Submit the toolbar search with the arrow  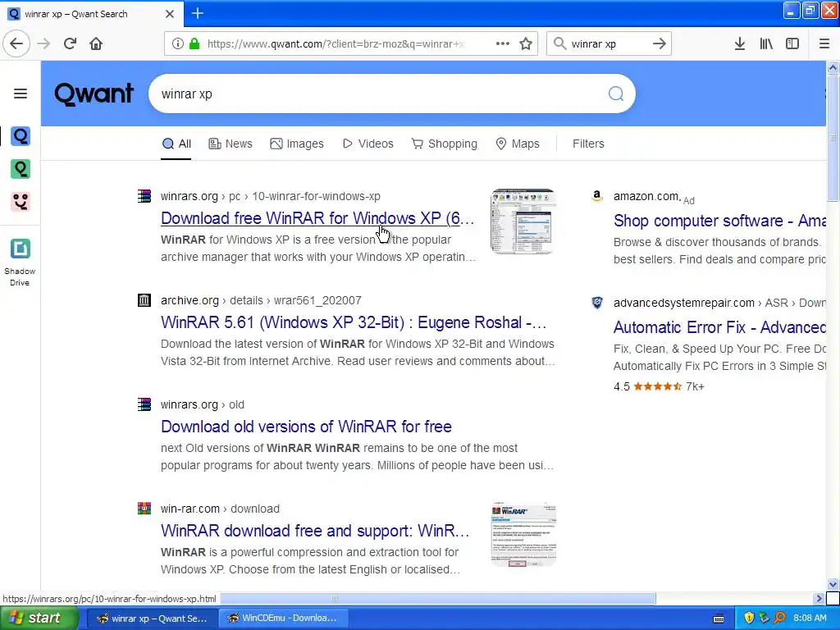coord(660,43)
